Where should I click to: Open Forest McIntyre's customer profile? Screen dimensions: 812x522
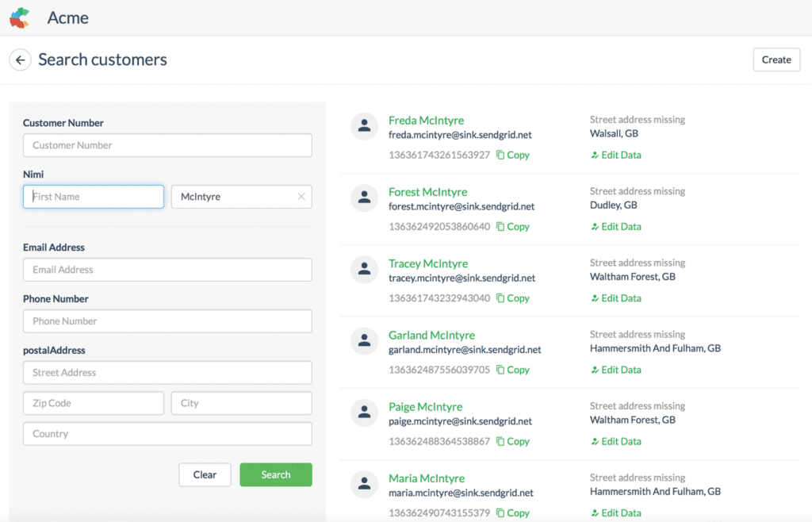click(x=427, y=192)
